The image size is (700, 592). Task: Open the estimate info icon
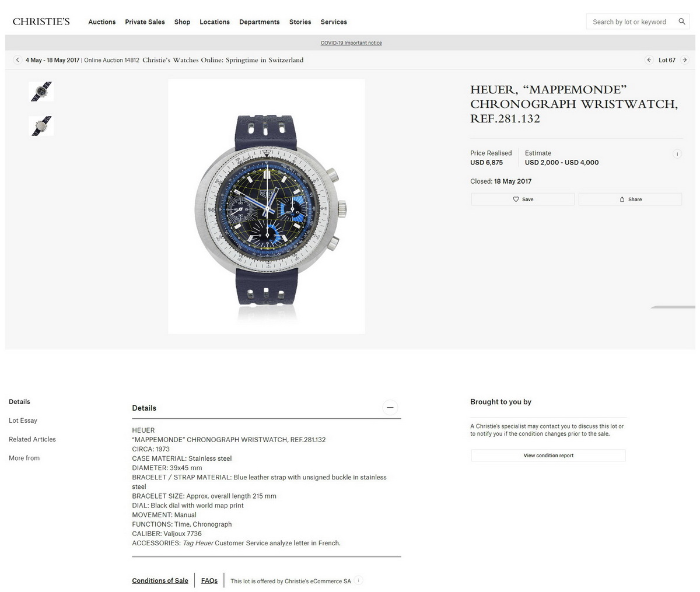click(677, 154)
